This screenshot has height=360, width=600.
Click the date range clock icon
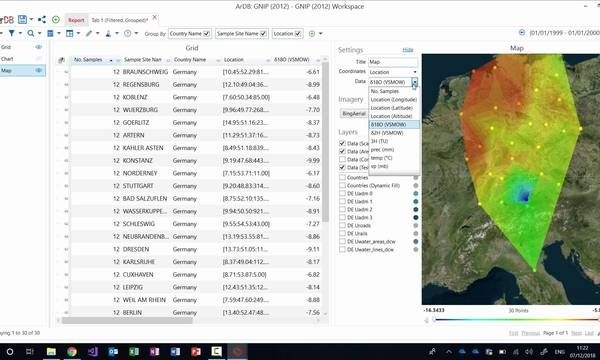[522, 33]
